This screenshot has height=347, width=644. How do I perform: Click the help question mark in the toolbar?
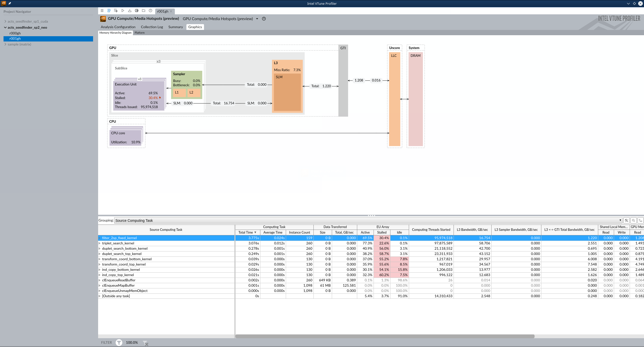point(150,11)
